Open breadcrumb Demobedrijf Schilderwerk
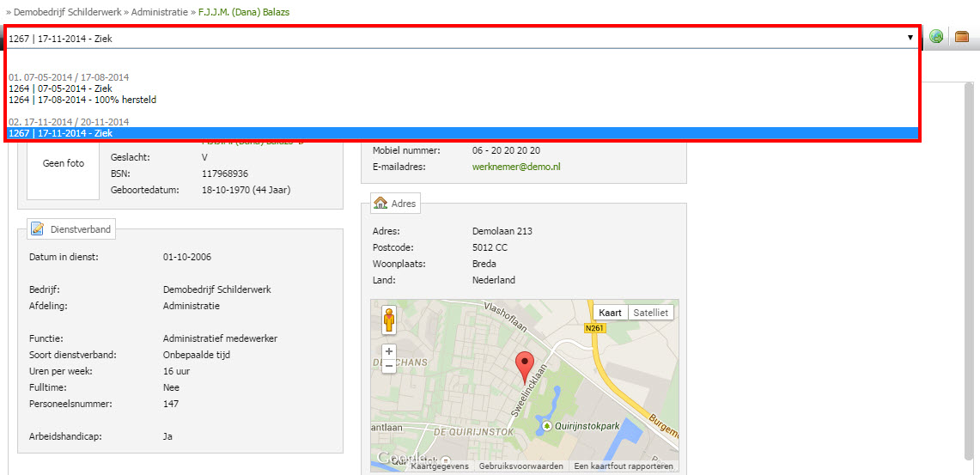Screen dimensions: 980x475 click(68, 12)
